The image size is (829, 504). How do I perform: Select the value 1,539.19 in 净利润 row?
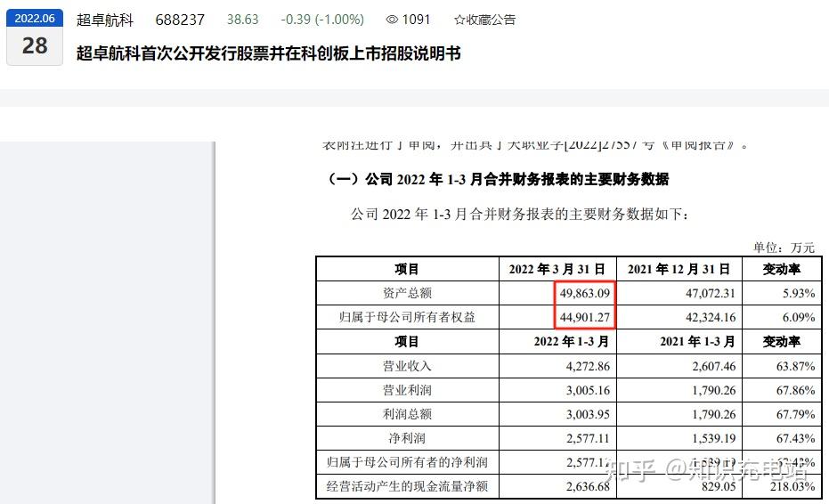[714, 438]
